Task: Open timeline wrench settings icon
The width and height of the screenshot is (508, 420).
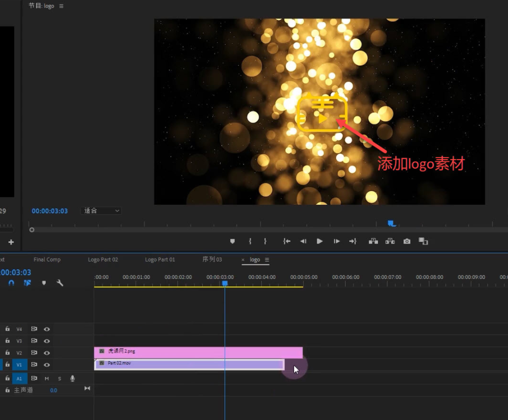Action: coord(60,283)
